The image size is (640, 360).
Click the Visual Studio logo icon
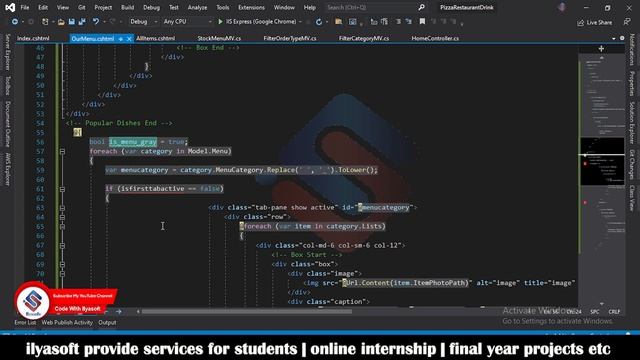click(x=10, y=7)
